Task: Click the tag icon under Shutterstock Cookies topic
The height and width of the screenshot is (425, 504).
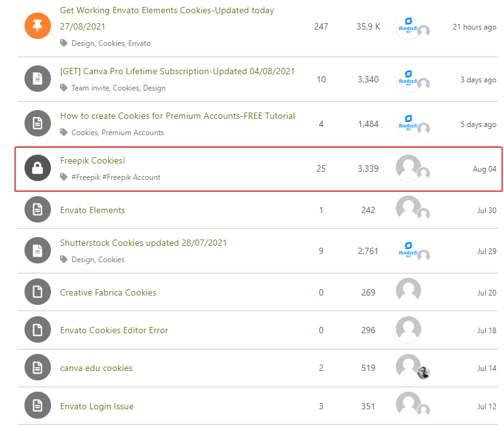Action: 63,260
